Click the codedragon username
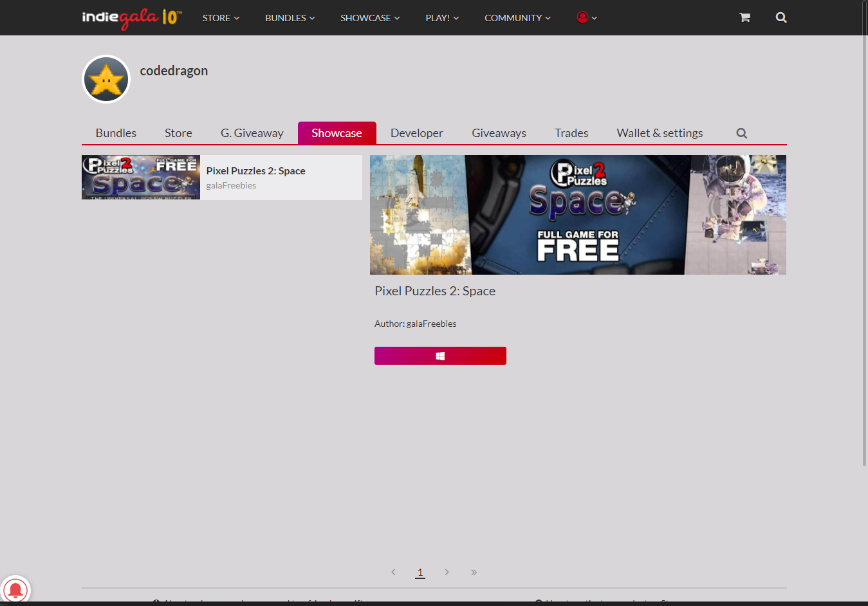The image size is (868, 606). 174,71
